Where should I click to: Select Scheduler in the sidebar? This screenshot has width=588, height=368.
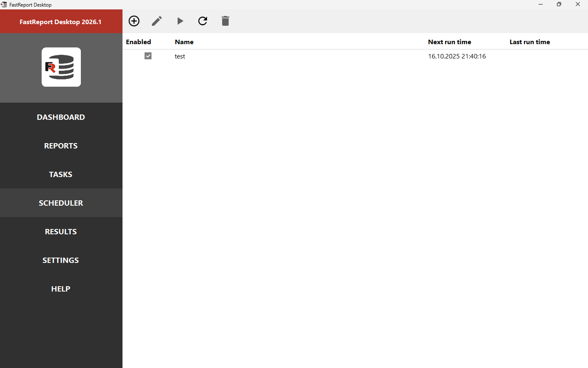pos(61,203)
